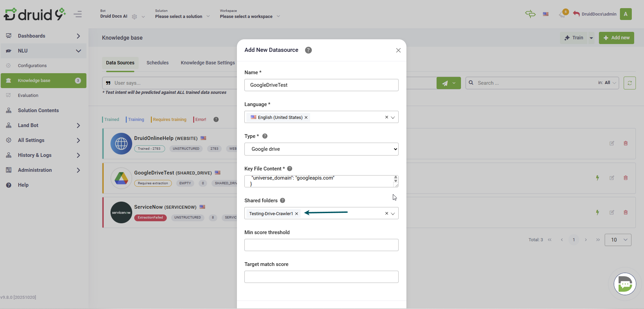Open the page size dropdown showing 10
This screenshot has height=309, width=644.
click(618, 240)
